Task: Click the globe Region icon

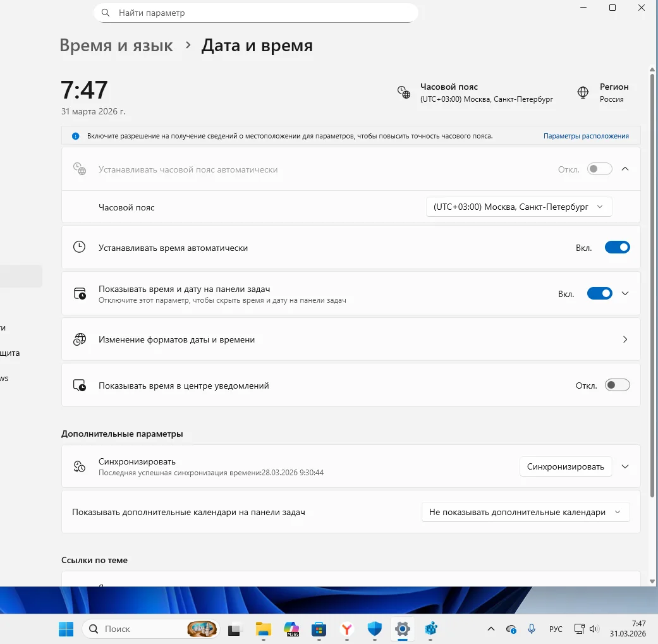Action: tap(583, 92)
